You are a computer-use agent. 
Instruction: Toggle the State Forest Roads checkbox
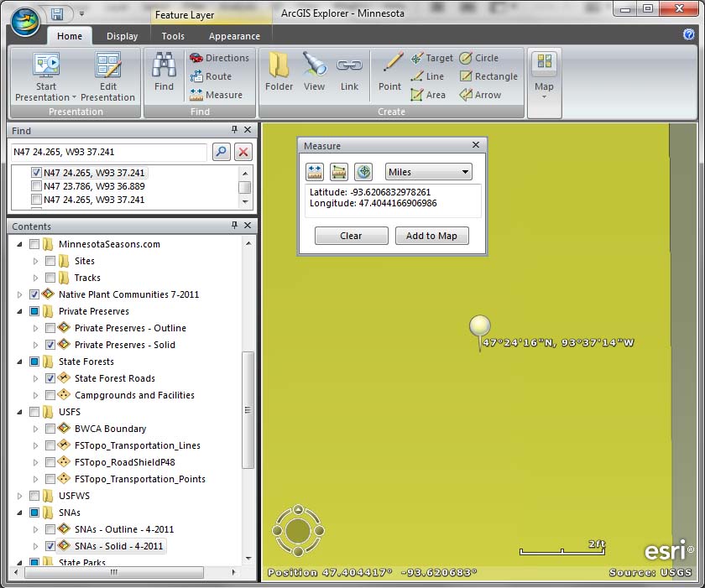50,378
